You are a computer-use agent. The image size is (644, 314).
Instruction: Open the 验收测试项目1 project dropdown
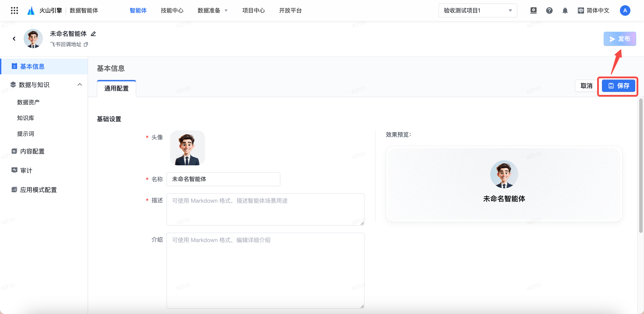[x=478, y=10]
